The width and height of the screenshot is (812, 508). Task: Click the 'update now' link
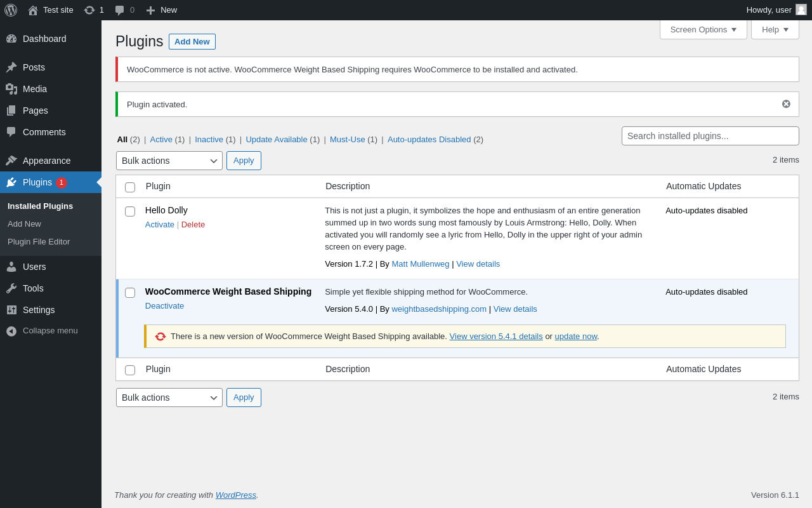tap(575, 337)
